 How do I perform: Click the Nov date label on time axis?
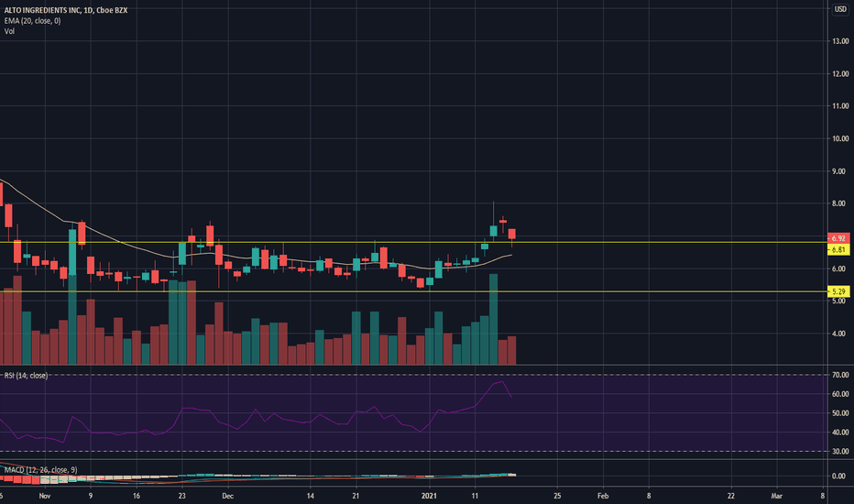[45, 496]
